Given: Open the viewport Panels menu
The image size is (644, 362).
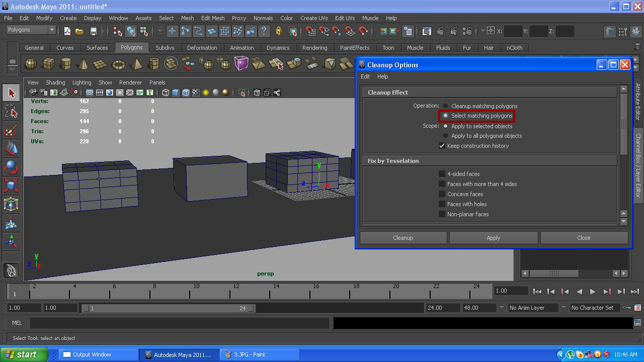Looking at the screenshot, I should click(x=157, y=82).
